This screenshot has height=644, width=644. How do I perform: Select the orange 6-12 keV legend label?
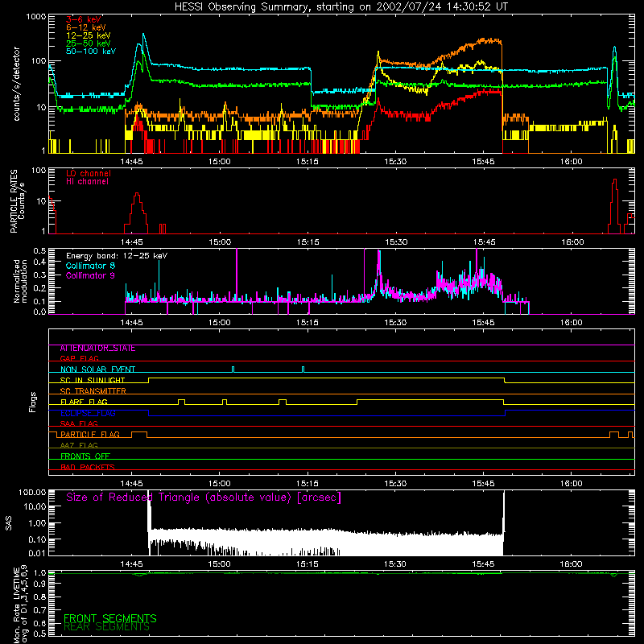tap(85, 27)
